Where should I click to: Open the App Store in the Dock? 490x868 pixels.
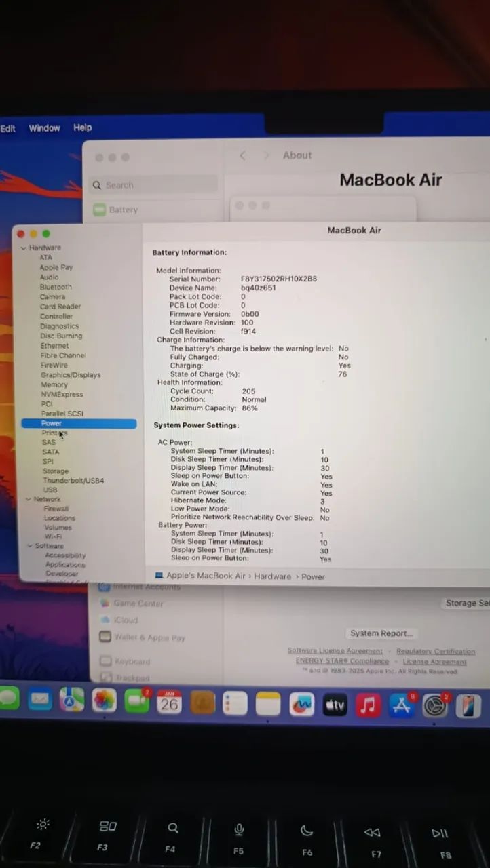[402, 706]
